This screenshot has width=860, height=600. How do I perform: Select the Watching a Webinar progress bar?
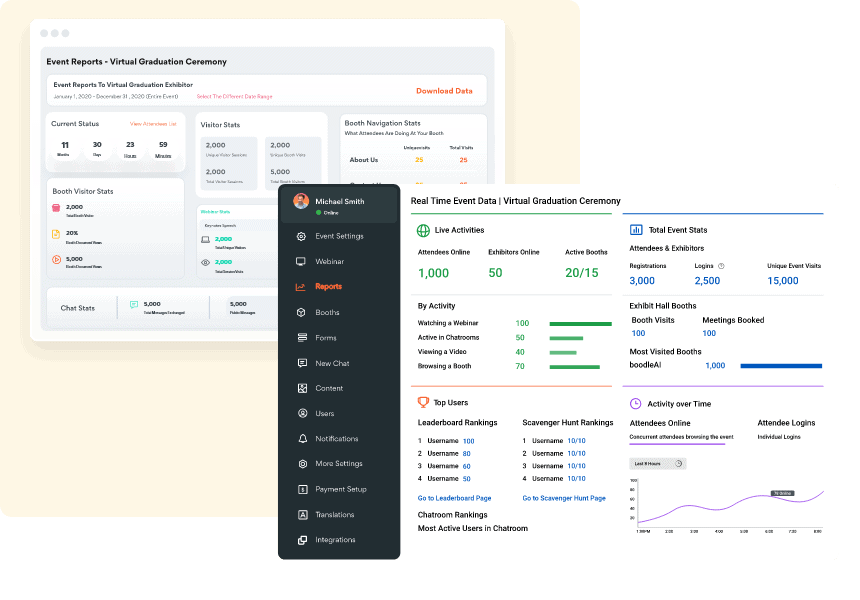[582, 323]
